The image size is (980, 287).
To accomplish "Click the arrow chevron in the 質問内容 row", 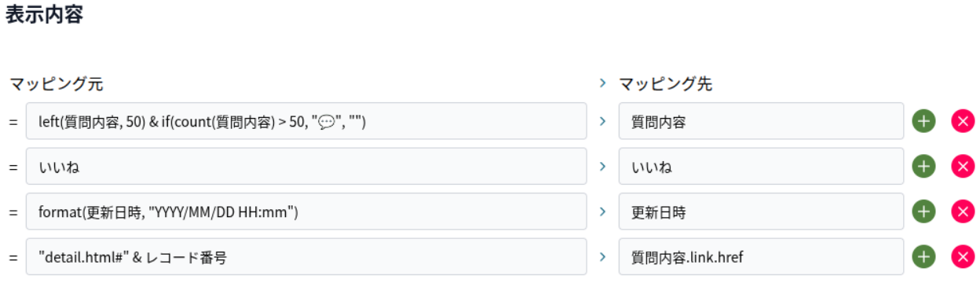I will pyautogui.click(x=603, y=121).
